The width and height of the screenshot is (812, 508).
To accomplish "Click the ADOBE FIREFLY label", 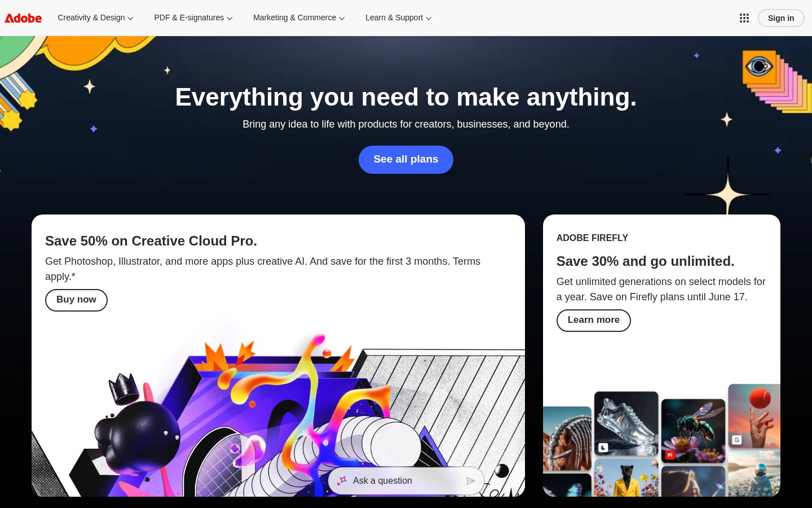I will click(592, 238).
